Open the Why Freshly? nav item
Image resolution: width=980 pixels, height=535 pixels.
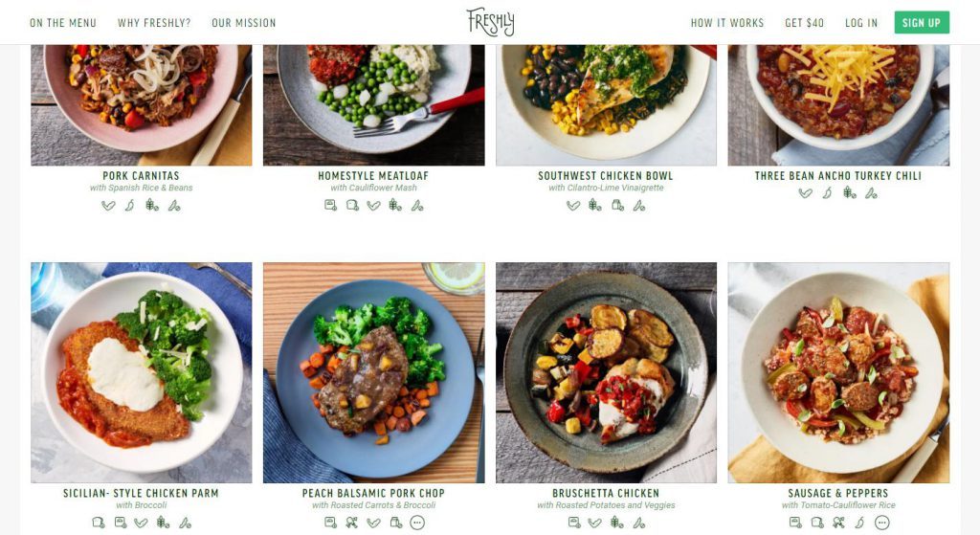click(154, 23)
